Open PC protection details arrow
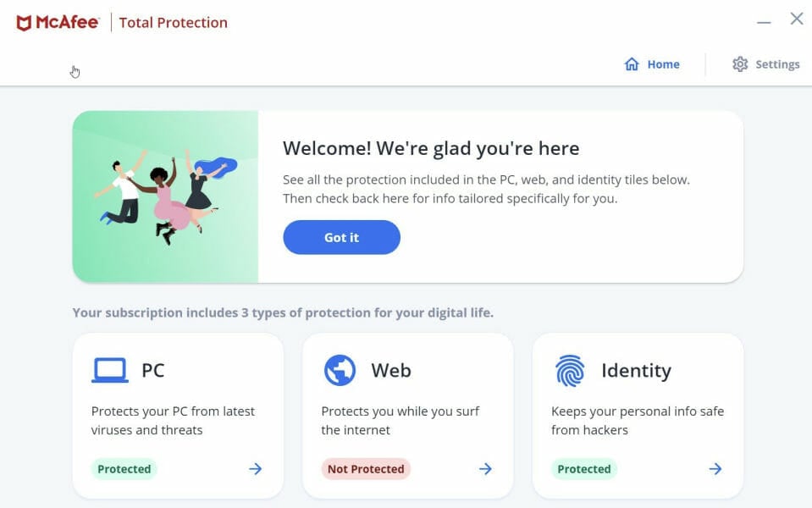This screenshot has width=812, height=508. click(x=256, y=469)
